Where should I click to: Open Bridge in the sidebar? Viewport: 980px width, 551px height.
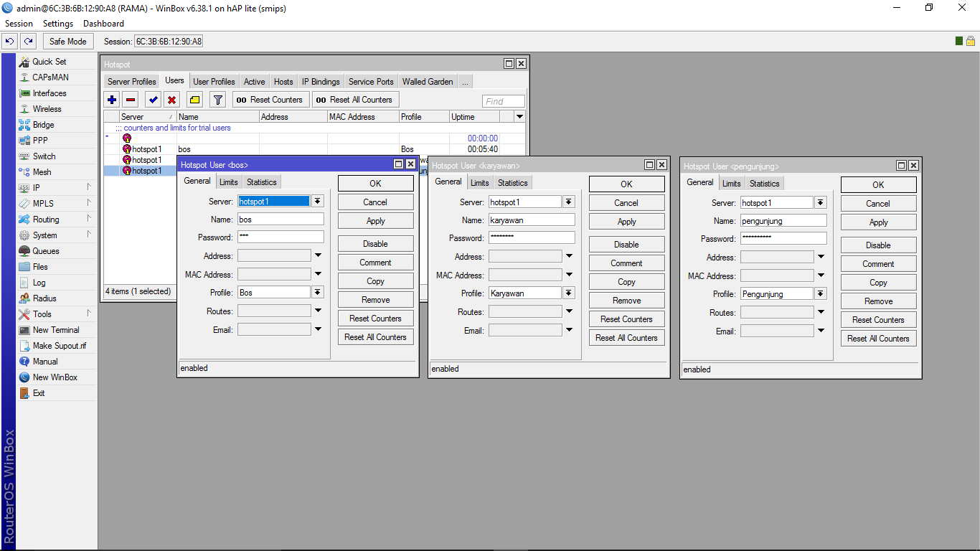tap(43, 125)
